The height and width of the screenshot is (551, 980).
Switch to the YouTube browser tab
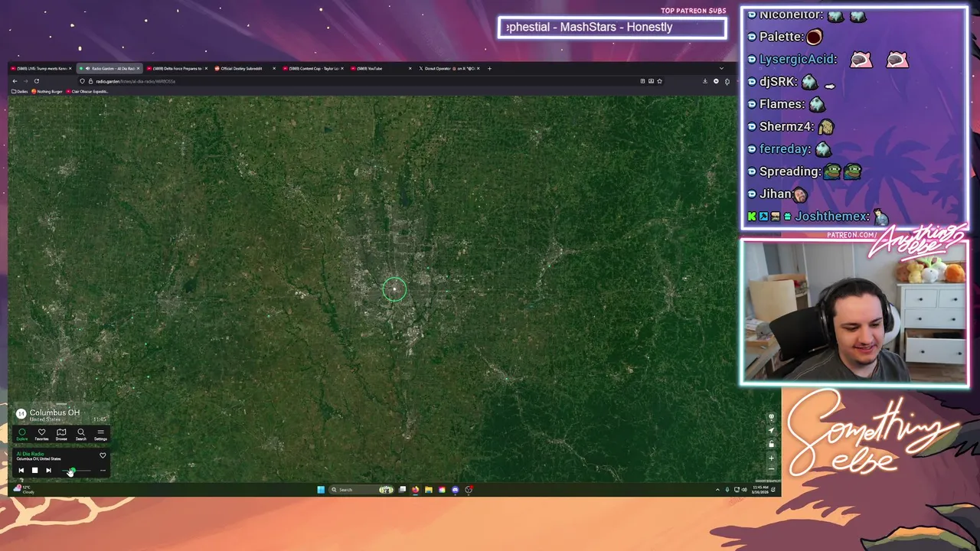click(381, 68)
